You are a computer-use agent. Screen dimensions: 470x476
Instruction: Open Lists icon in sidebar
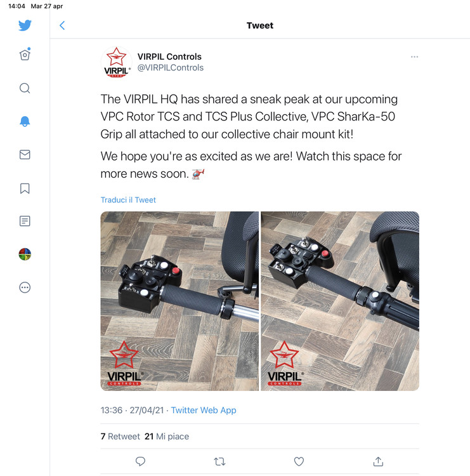(x=25, y=221)
